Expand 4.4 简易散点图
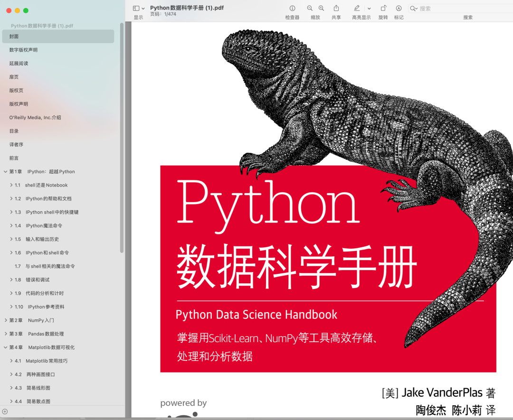Viewport: 513px width, 420px height. tap(11, 401)
